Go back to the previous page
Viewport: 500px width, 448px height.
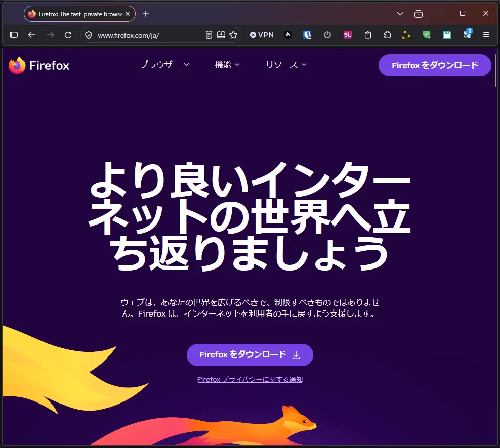(31, 35)
